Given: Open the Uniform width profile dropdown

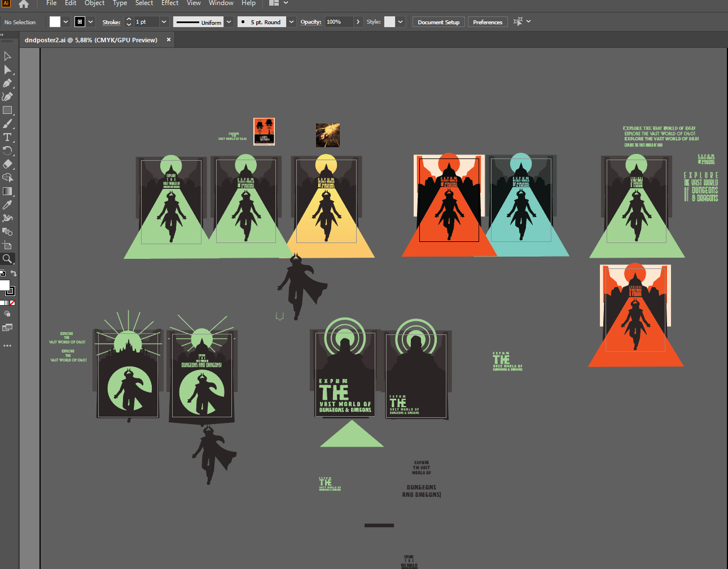Looking at the screenshot, I should (x=229, y=22).
